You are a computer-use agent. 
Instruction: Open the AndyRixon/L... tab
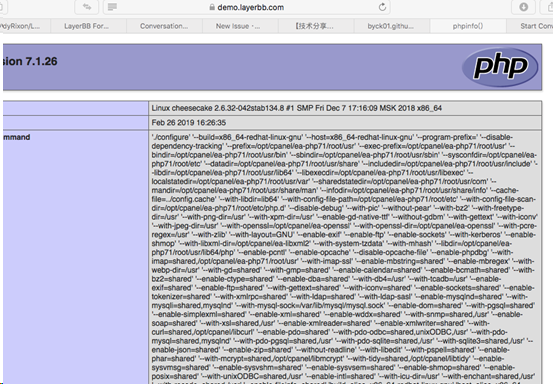point(25,26)
